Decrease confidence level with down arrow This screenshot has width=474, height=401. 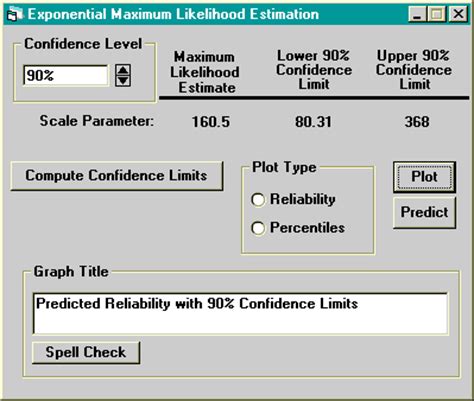pos(123,81)
